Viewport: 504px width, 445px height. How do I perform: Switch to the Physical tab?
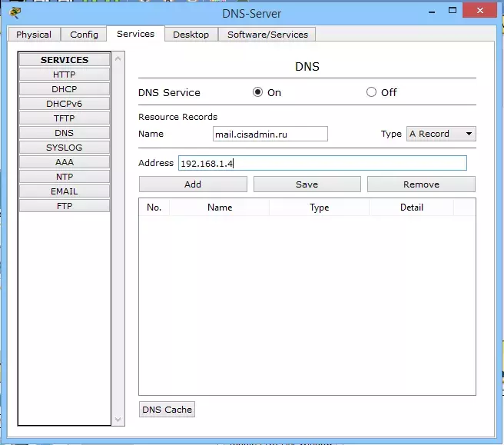(x=34, y=35)
